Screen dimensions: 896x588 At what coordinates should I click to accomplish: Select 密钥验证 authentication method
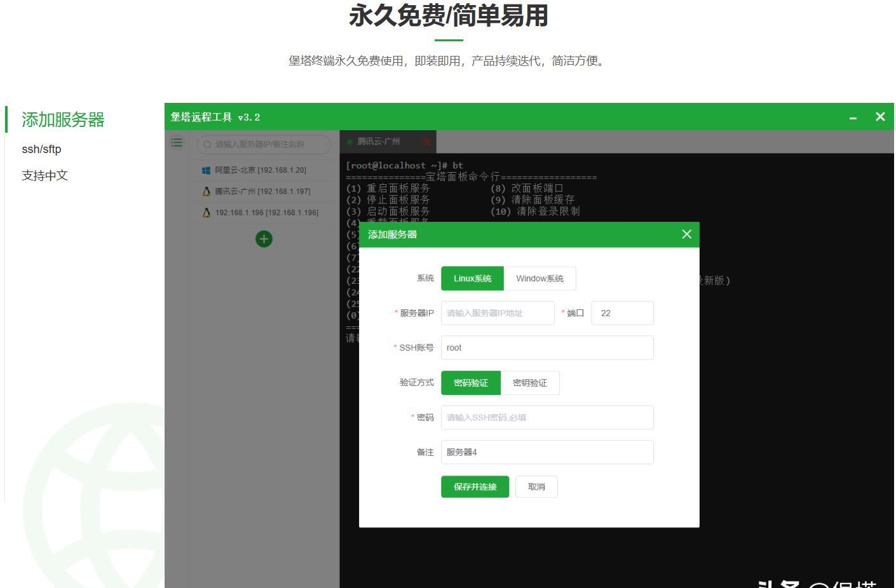[x=530, y=383]
